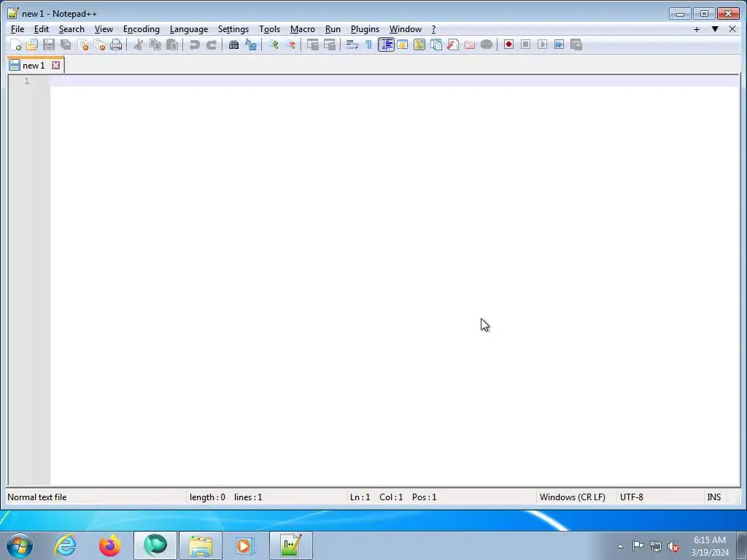Click the Paste toolbar icon
The width and height of the screenshot is (747, 560).
coord(172,44)
